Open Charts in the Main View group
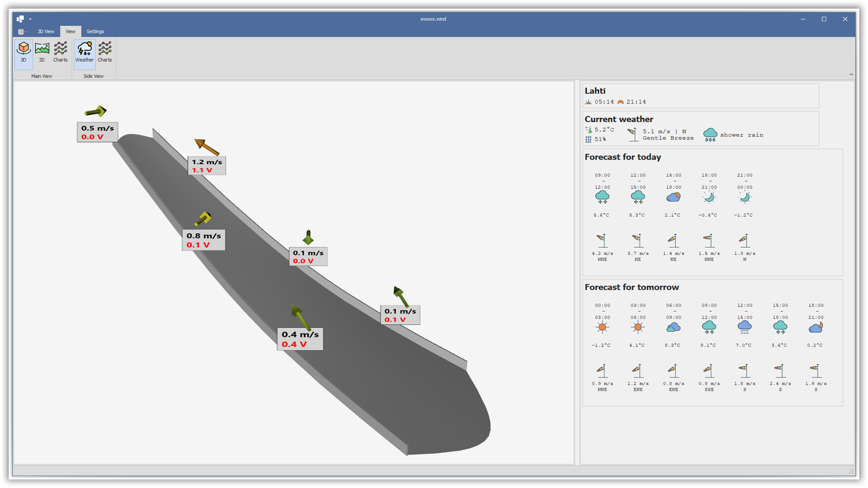 [x=60, y=52]
